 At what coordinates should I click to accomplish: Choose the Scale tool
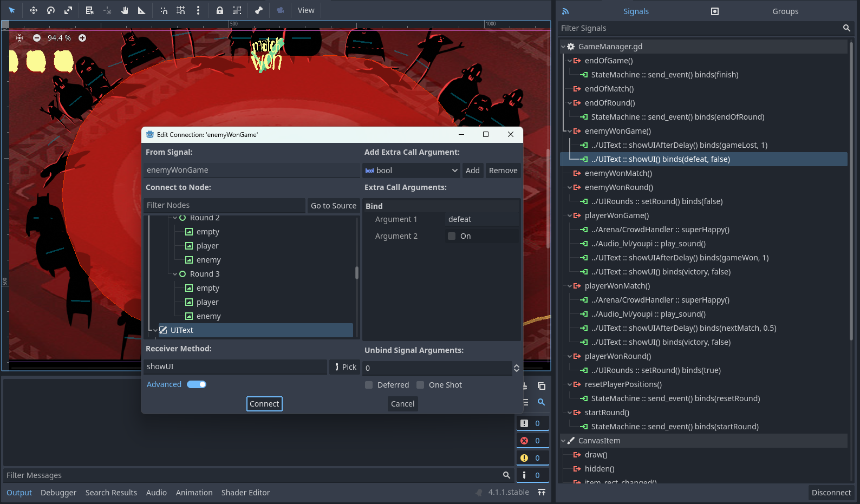tap(68, 10)
